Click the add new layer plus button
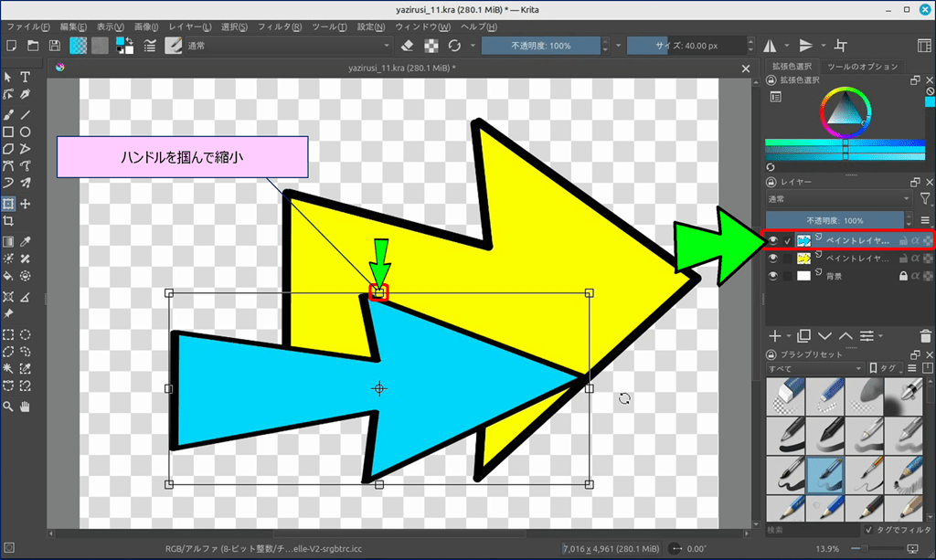The image size is (936, 560). pos(775,336)
